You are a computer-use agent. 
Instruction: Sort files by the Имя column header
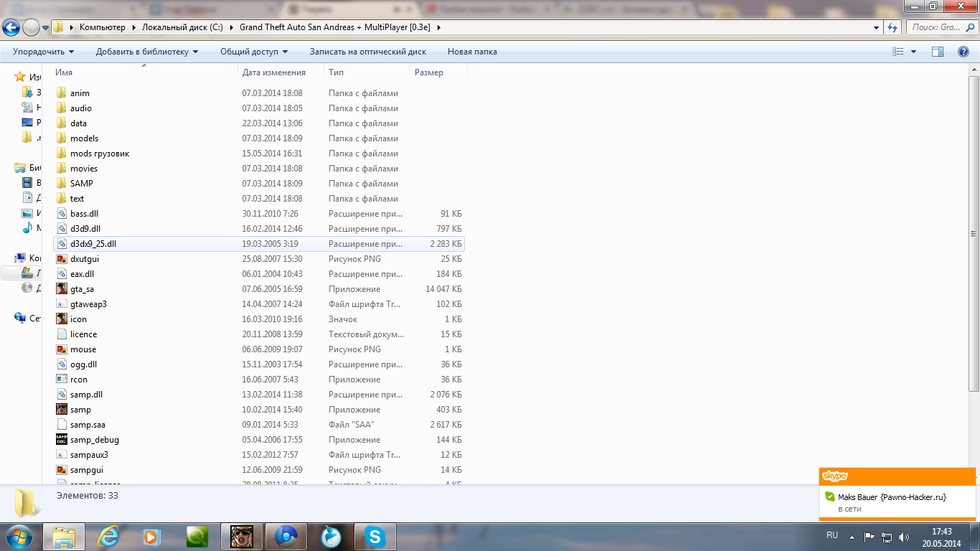pos(64,72)
